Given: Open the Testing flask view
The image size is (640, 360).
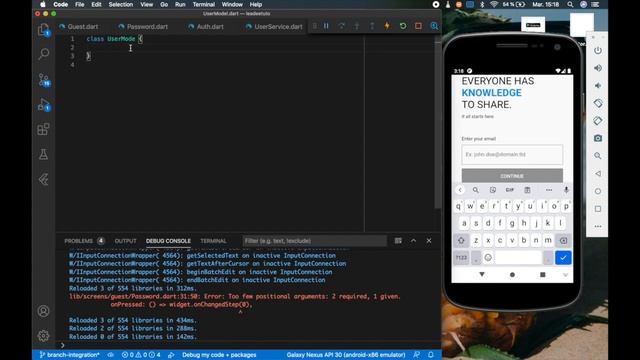Looking at the screenshot, I should click(43, 154).
